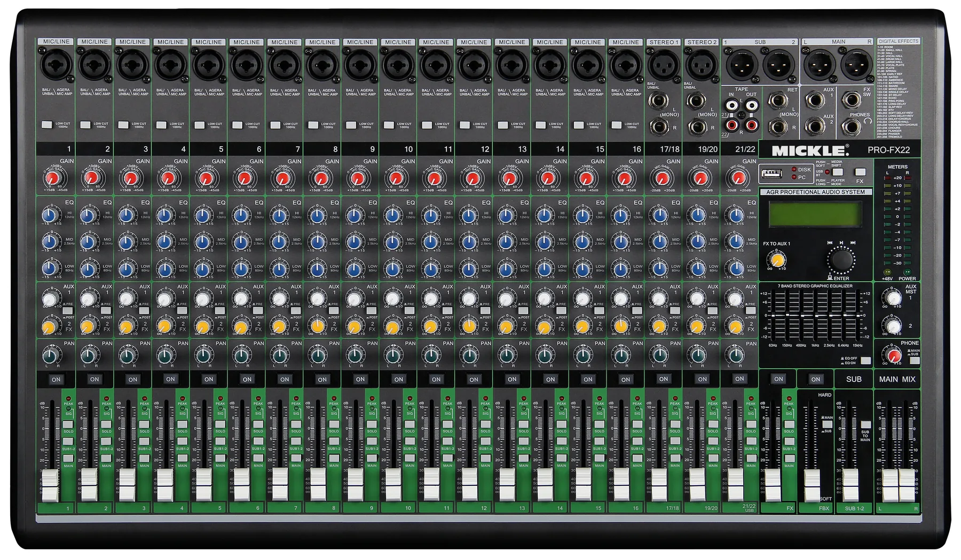The width and height of the screenshot is (961, 560).
Task: Click the +48V phantom power indicator
Action: pos(887,272)
